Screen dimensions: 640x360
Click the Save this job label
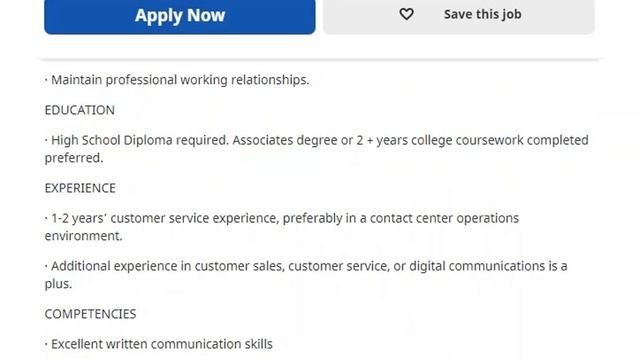[482, 14]
